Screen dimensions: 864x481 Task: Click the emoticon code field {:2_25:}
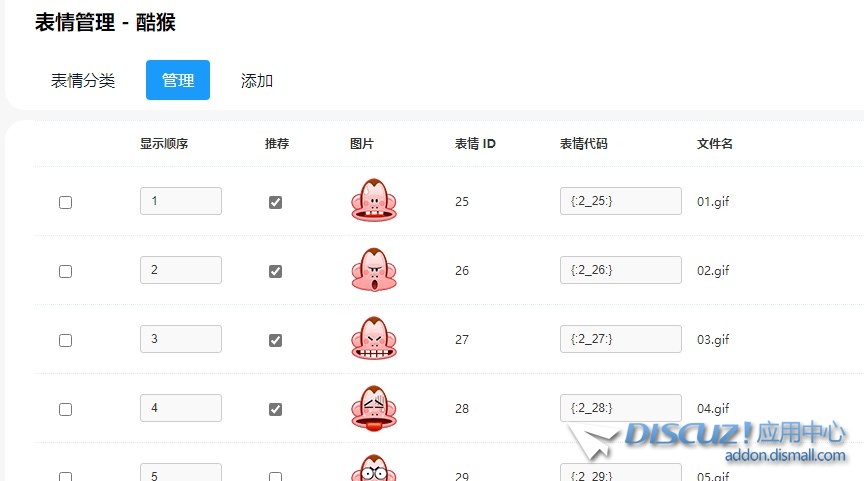(x=620, y=201)
